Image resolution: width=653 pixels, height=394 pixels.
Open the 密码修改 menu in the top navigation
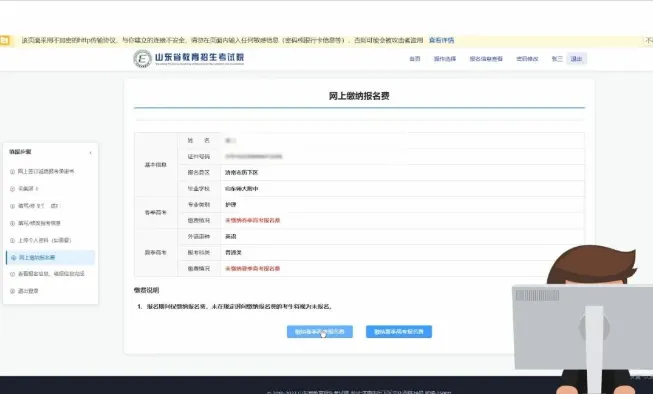point(527,59)
